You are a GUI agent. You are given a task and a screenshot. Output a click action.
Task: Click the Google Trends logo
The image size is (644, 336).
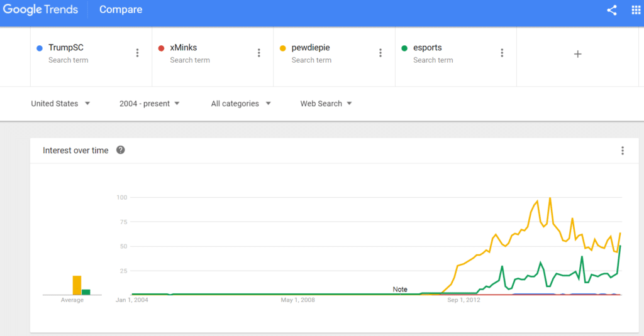tap(40, 9)
